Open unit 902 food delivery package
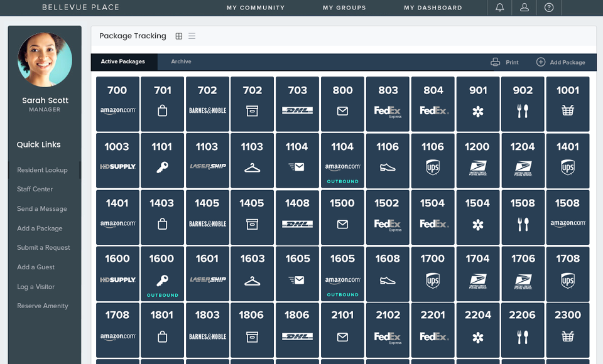The image size is (603, 364). tap(523, 104)
